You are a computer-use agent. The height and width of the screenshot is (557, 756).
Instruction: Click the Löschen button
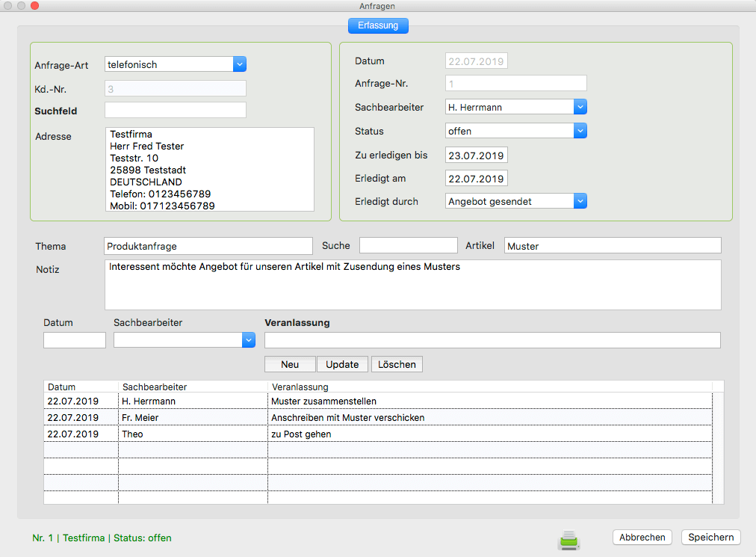point(397,364)
